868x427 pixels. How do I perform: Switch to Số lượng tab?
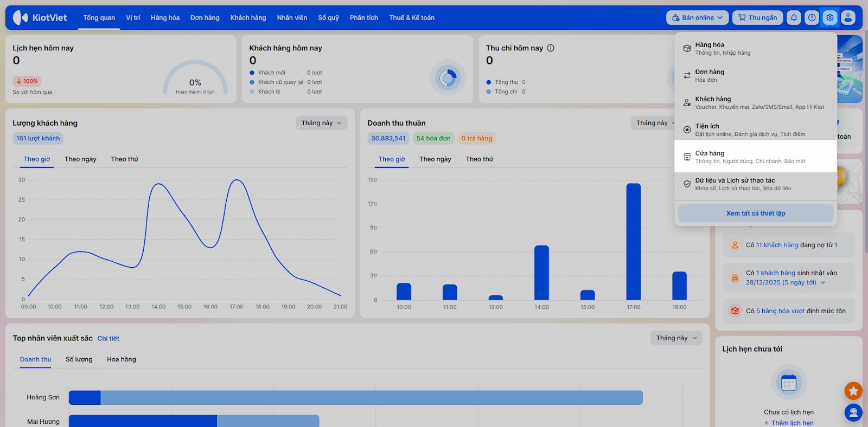click(x=79, y=359)
